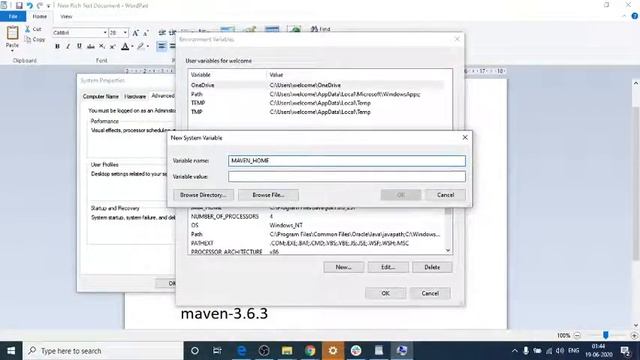Toggle Bold formatting
The height and width of the screenshot is (360, 640).
click(57, 47)
